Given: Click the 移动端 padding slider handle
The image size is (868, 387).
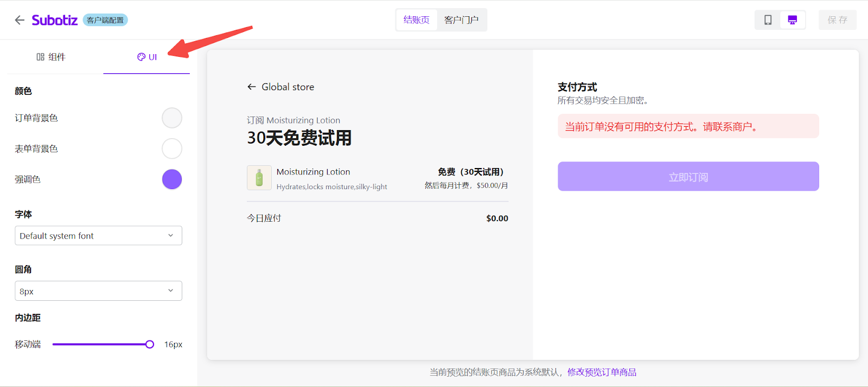Looking at the screenshot, I should [x=150, y=344].
